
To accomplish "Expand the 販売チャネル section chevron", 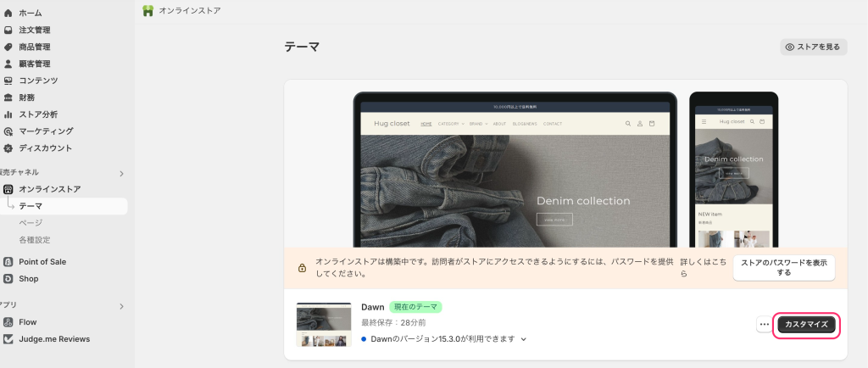I will [x=121, y=173].
